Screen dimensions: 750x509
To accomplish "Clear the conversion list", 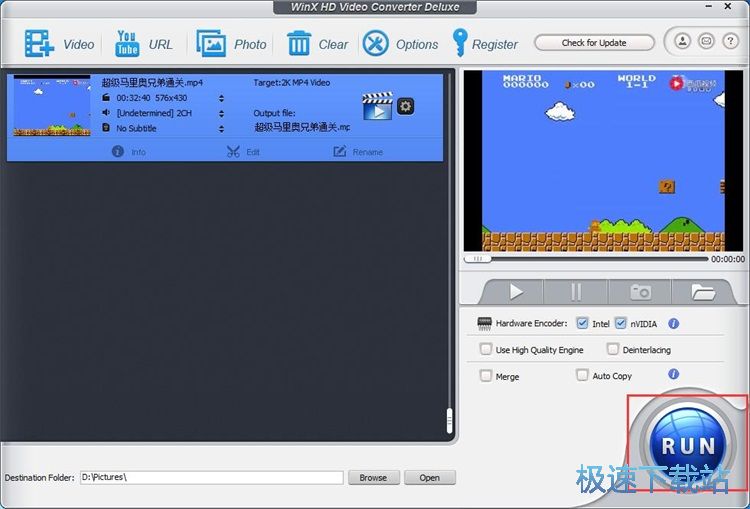I will coord(317,44).
